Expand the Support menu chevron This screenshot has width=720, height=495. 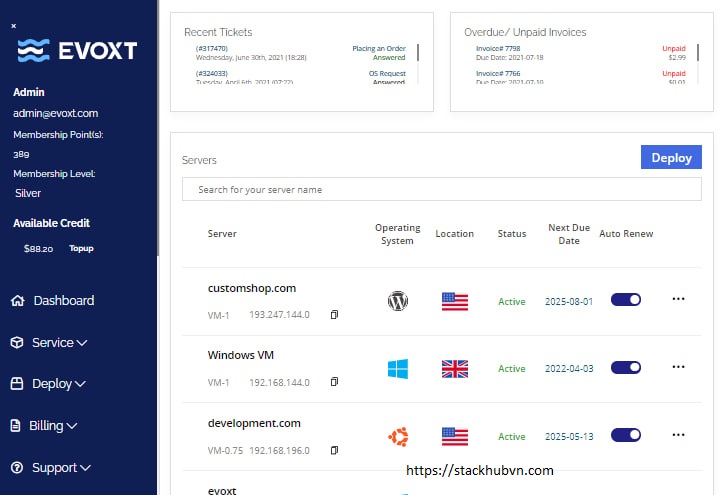tap(85, 468)
